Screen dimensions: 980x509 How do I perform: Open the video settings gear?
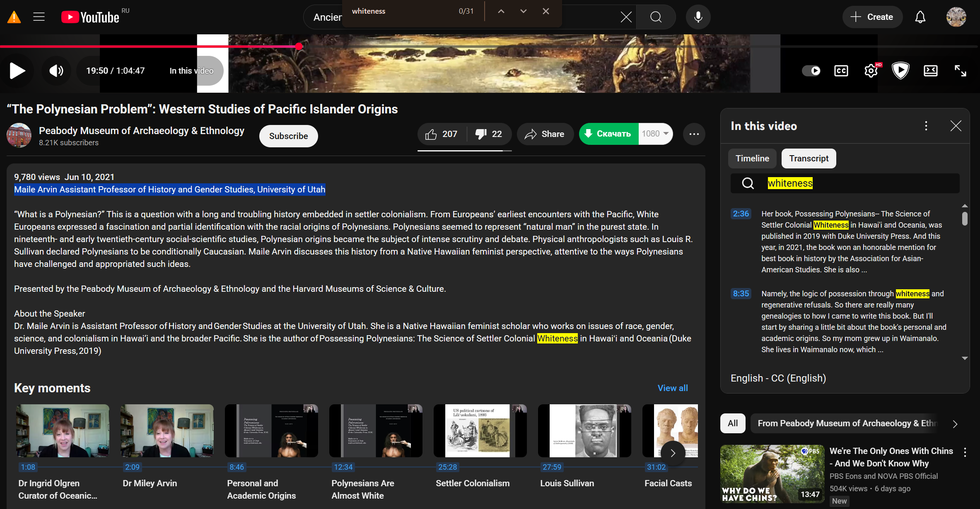click(871, 71)
